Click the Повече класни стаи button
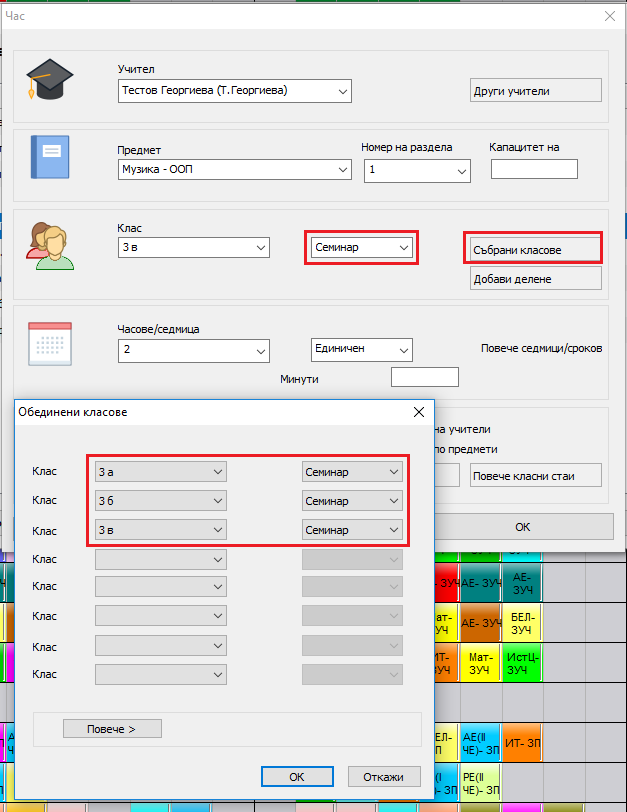Image resolution: width=627 pixels, height=812 pixels. [x=535, y=475]
